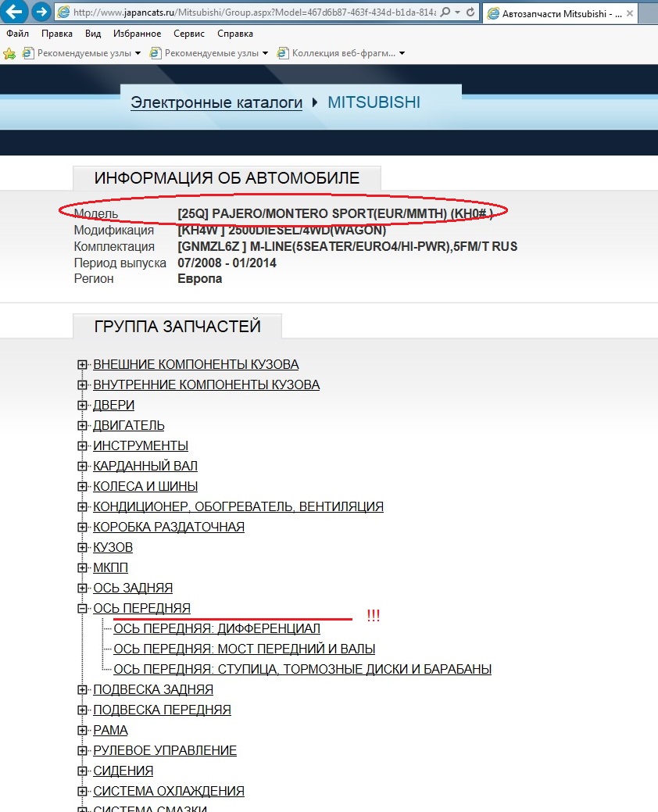Open the Сервис menu
The height and width of the screenshot is (812, 658).
tap(188, 34)
